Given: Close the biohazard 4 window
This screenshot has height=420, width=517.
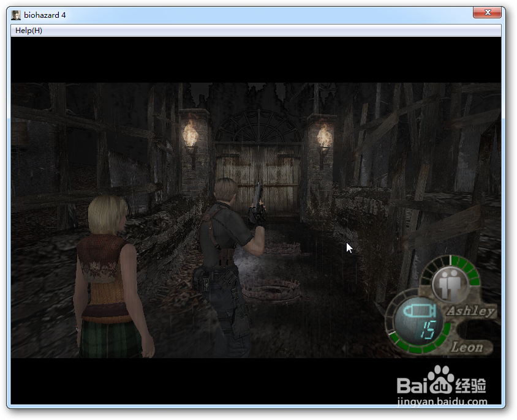Looking at the screenshot, I should 488,12.
